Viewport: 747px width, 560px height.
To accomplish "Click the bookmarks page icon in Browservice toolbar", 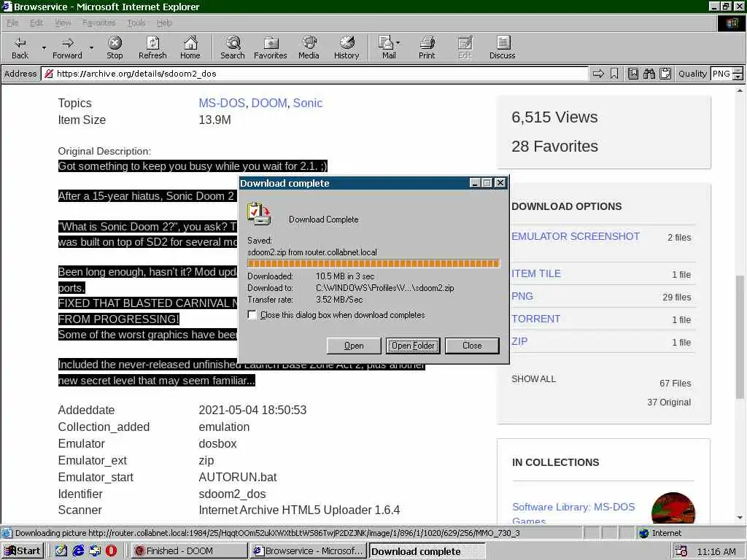I will pos(632,74).
